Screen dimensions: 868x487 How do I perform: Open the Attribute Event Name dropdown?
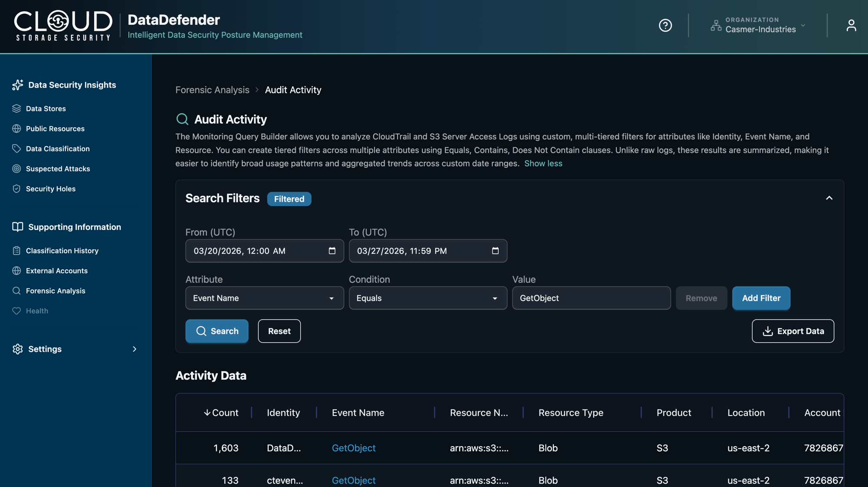[x=264, y=298]
